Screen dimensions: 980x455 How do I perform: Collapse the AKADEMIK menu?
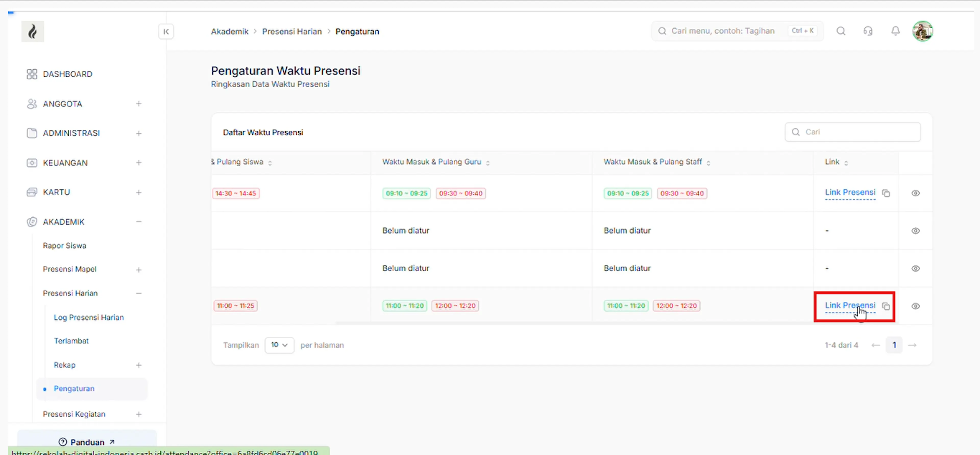pos(139,221)
